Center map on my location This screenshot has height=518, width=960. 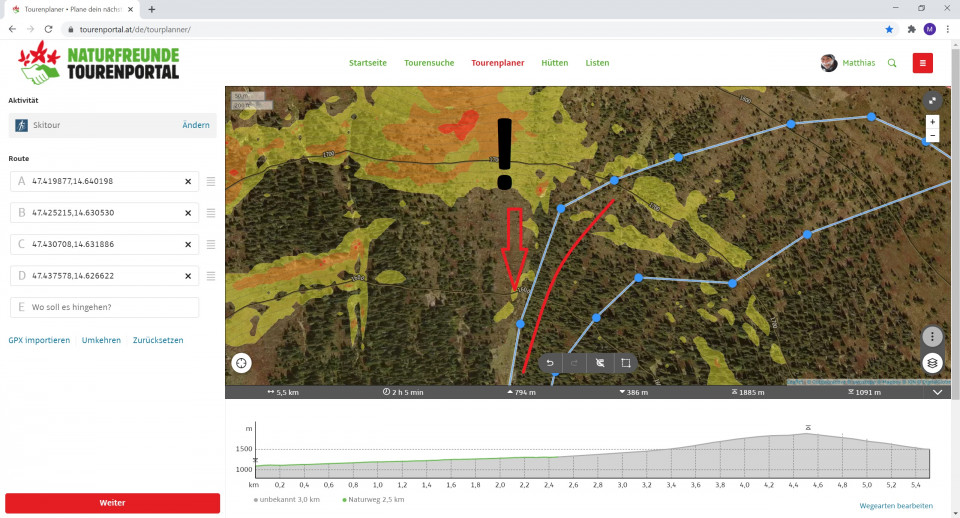[240, 363]
